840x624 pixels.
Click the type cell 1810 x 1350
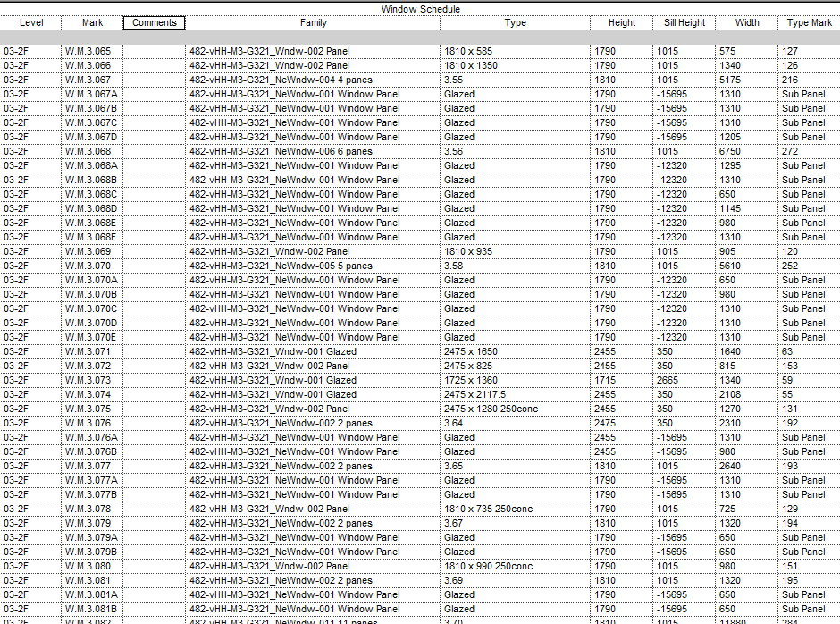coord(516,65)
